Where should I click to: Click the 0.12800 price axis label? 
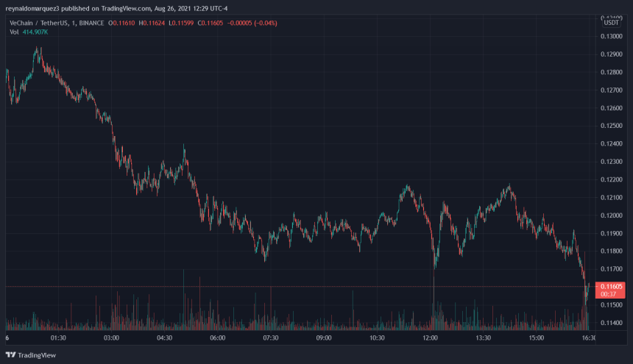611,72
